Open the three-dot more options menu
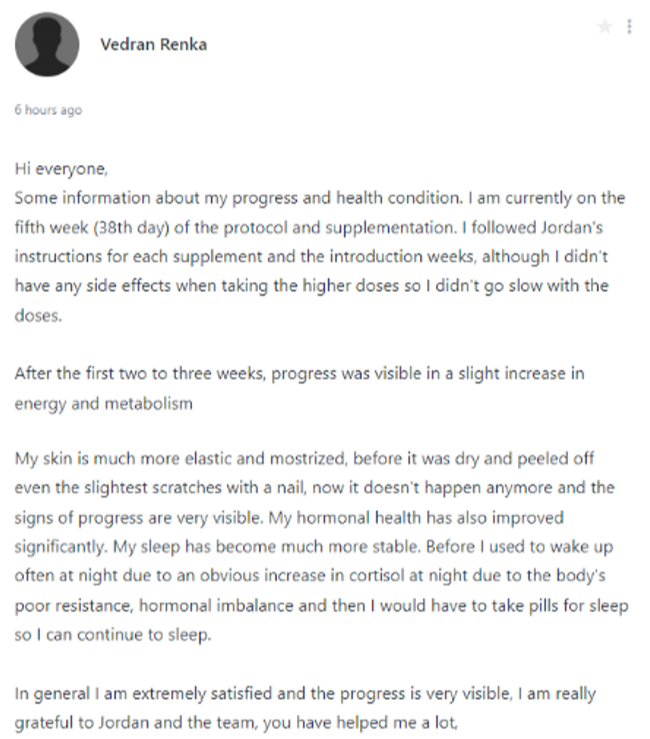 click(629, 26)
